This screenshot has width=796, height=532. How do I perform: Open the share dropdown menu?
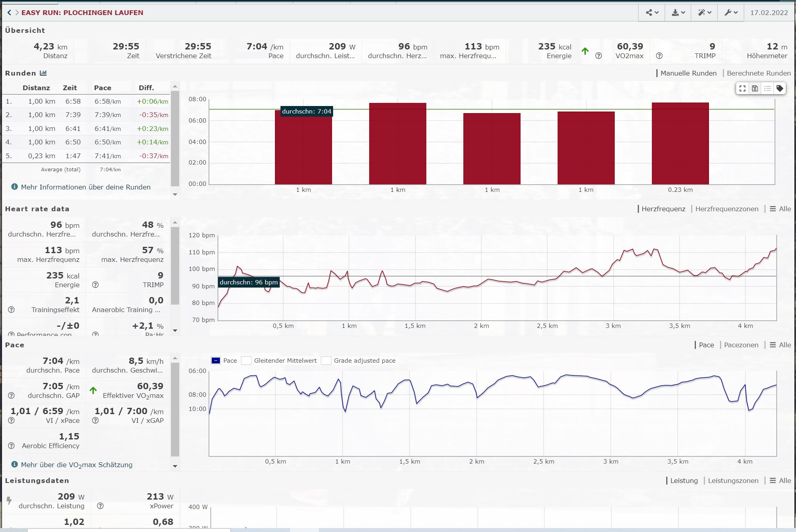pos(652,13)
